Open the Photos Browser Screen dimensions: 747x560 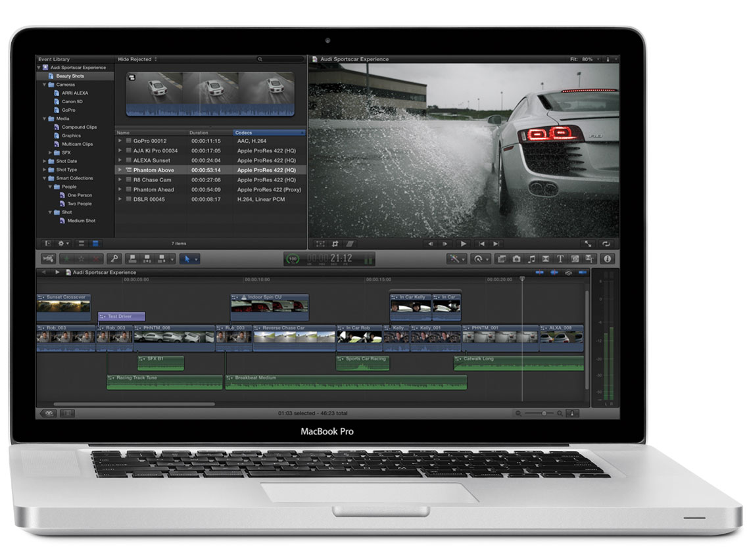click(516, 258)
